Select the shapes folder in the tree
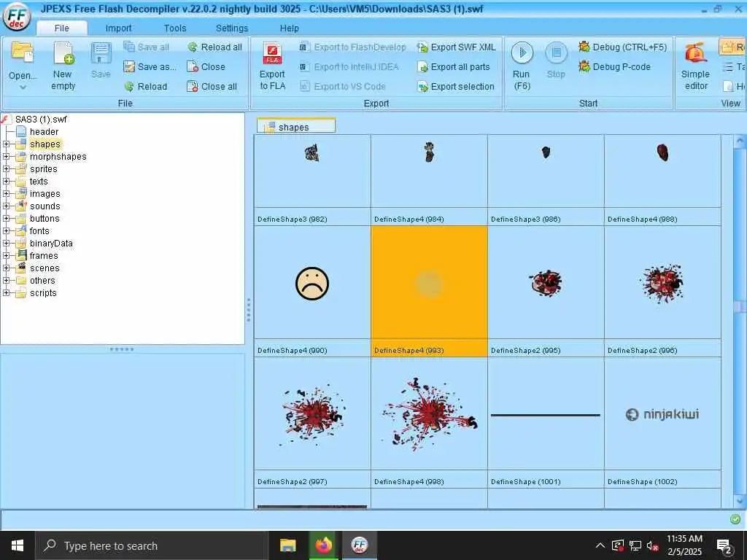 point(44,144)
